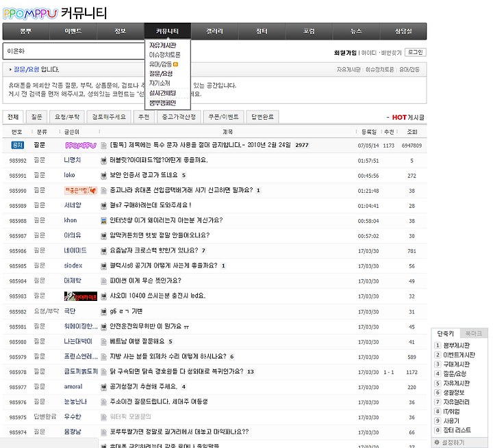
Task: Switch to the 답변완료 category tab
Action: (x=262, y=117)
